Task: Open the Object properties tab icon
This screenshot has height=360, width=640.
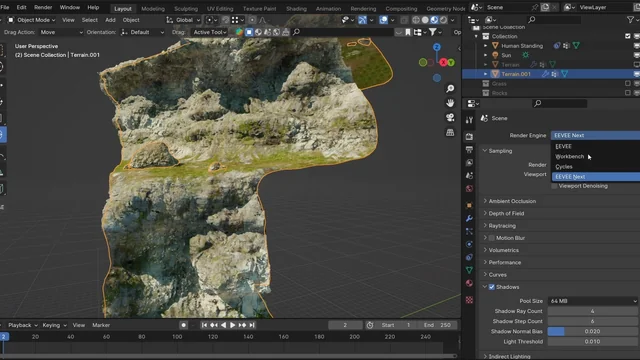Action: [x=469, y=205]
